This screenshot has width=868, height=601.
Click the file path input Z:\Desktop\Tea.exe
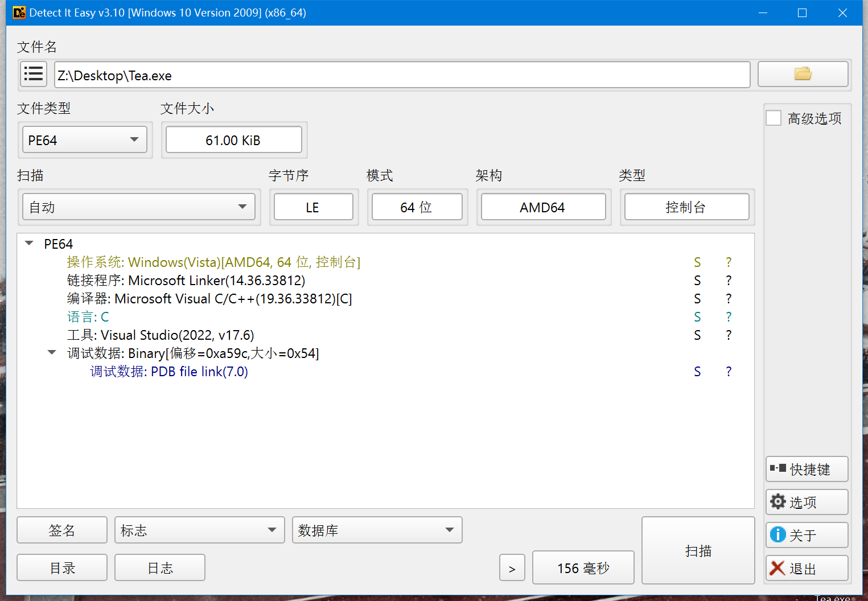click(x=402, y=75)
